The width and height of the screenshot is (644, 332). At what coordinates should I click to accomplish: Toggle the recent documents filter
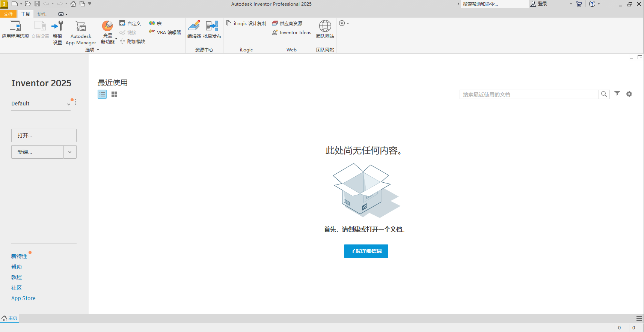coord(617,93)
